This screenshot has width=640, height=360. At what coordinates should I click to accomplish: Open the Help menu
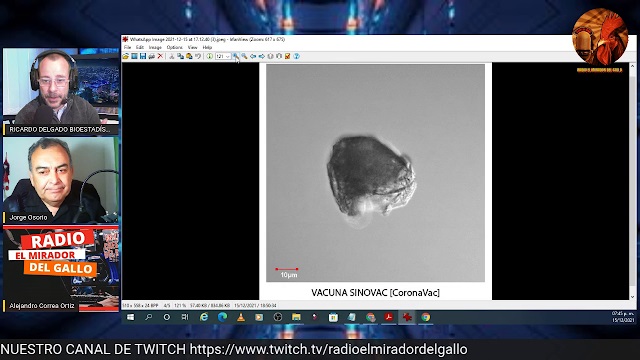pos(207,47)
